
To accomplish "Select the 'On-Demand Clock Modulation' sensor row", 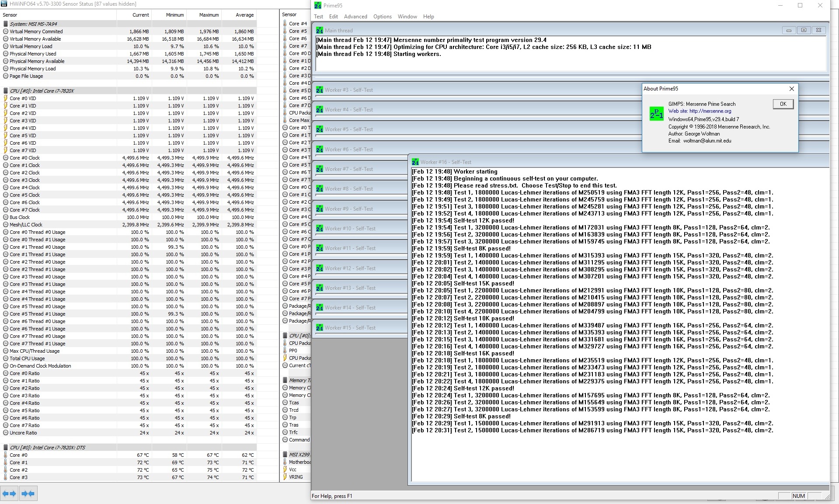I will (x=129, y=366).
